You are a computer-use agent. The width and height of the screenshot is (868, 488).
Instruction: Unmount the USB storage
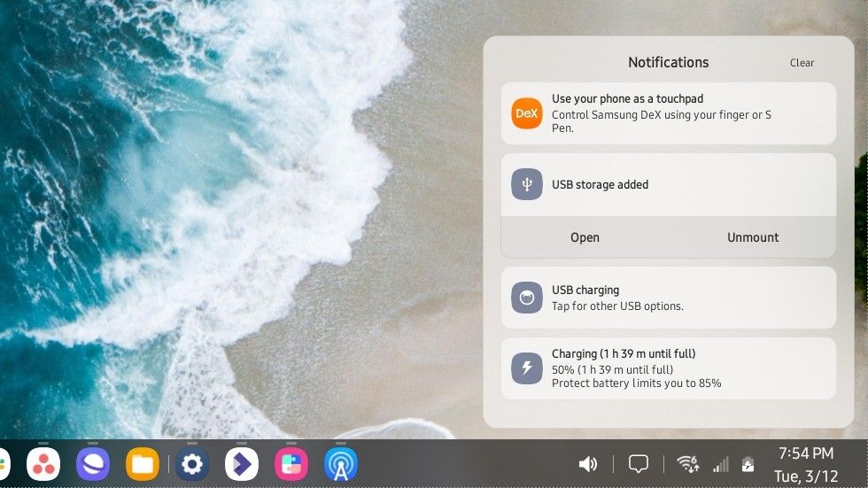pyautogui.click(x=752, y=237)
